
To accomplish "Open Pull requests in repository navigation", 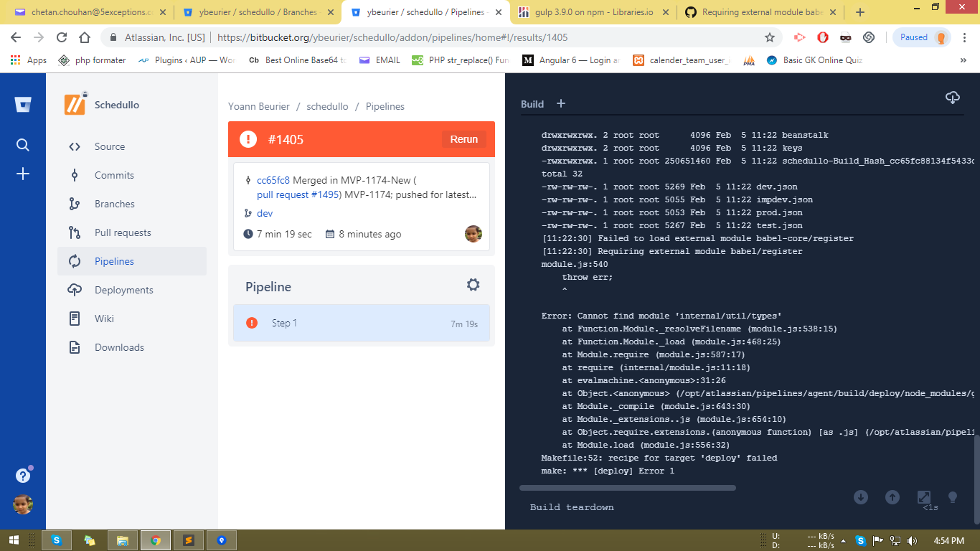I will click(132, 232).
